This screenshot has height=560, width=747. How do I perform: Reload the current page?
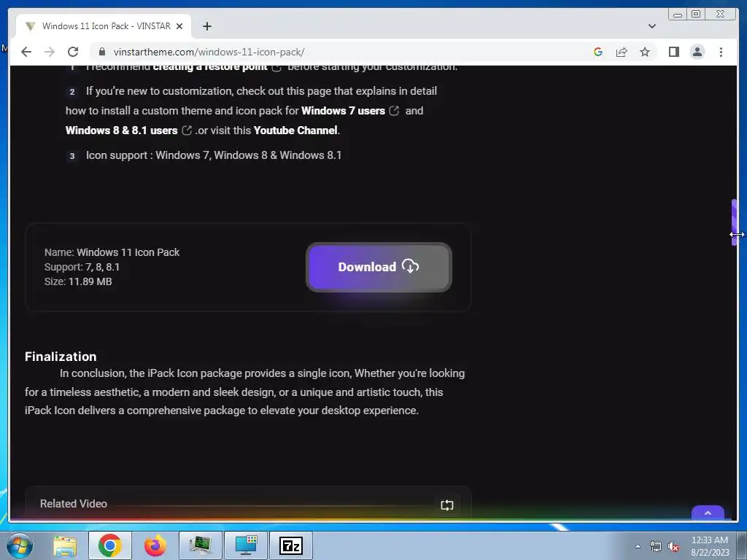[73, 52]
